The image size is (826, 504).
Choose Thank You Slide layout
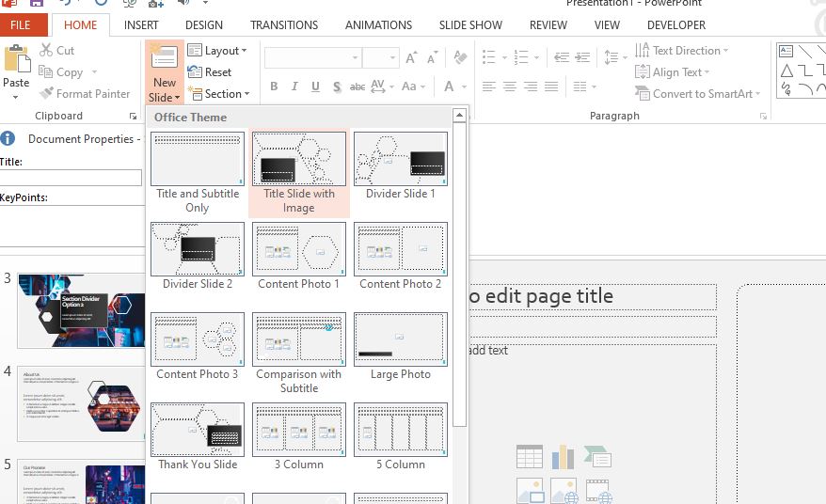click(x=198, y=437)
